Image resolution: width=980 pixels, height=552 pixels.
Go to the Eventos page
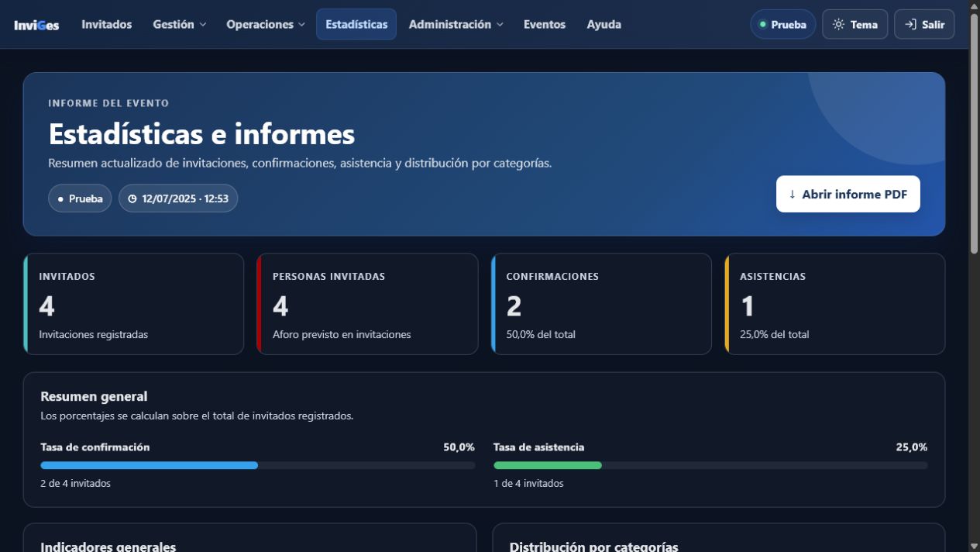(545, 24)
